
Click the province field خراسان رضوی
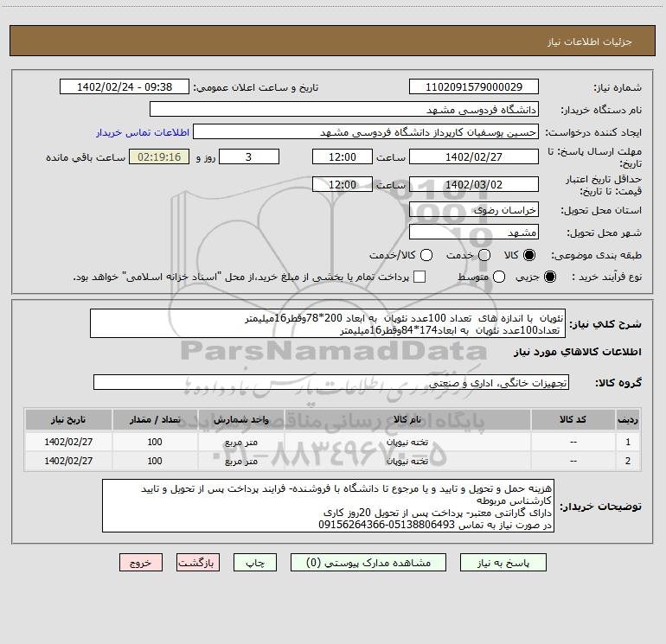point(474,210)
